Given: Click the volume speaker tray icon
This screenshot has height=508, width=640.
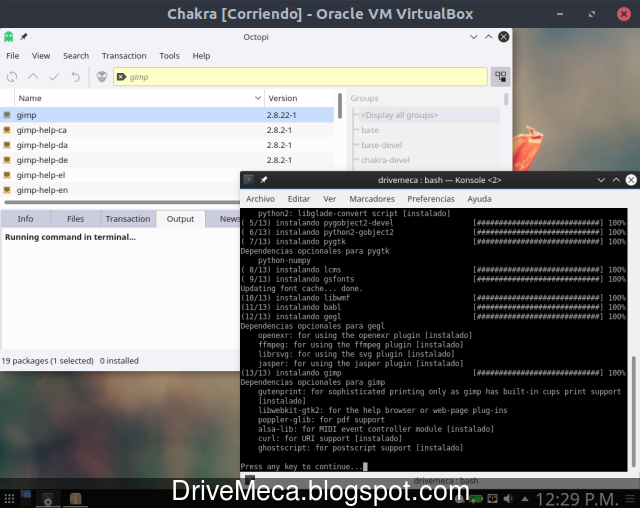Looking at the screenshot, I should [509, 499].
